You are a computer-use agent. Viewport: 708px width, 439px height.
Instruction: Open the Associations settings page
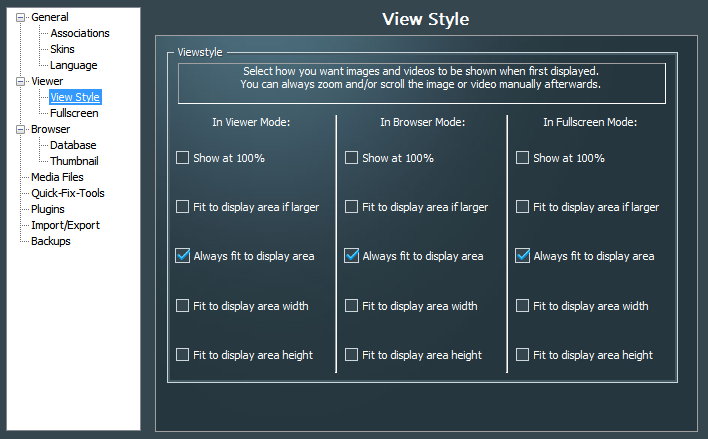pyautogui.click(x=80, y=33)
